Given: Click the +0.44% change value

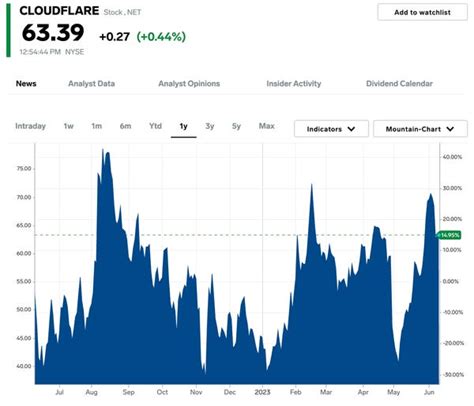Looking at the screenshot, I should [161, 37].
